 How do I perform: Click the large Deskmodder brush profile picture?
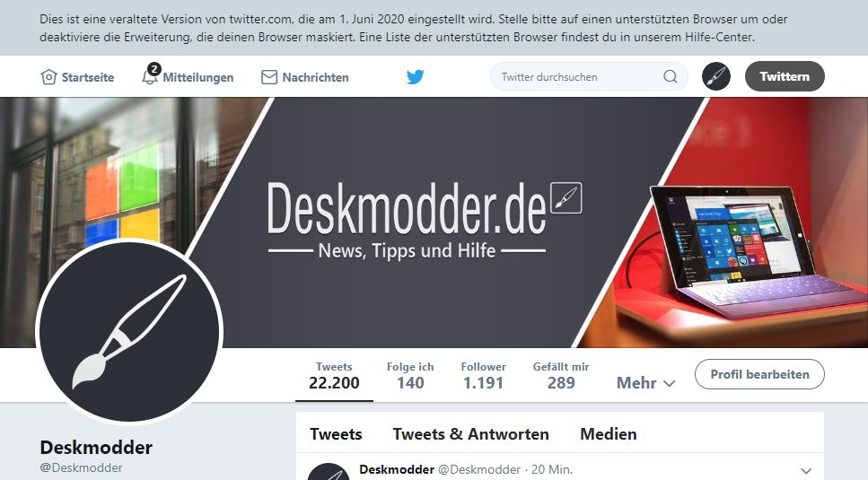(129, 332)
